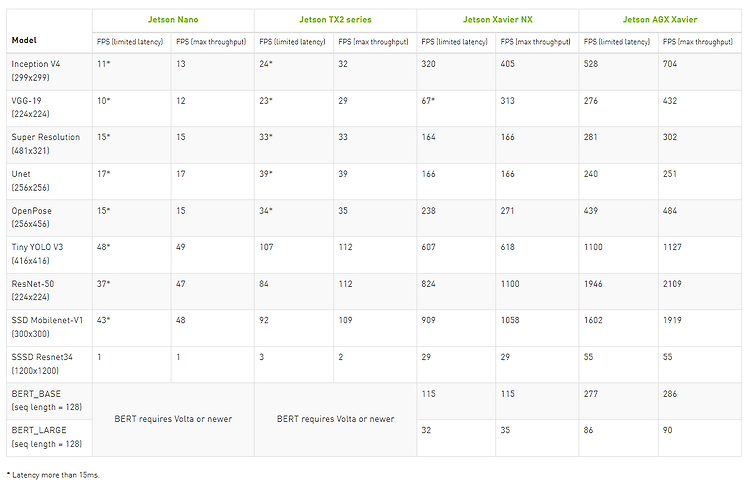Viewport: 750px width, 490px height.
Task: Click the 704 Inception V4 throughput value
Action: 670,64
